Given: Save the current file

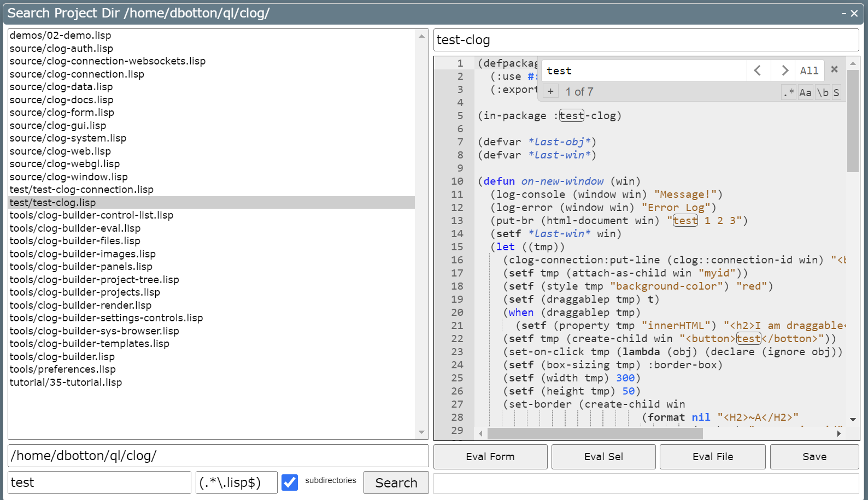Looking at the screenshot, I should coord(814,457).
